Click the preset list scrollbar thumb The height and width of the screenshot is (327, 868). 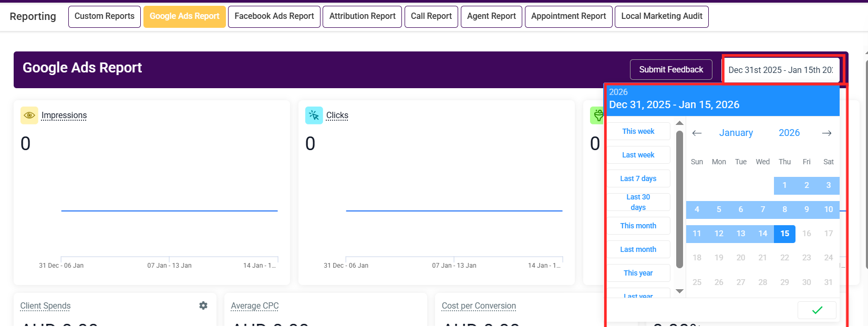tap(679, 199)
